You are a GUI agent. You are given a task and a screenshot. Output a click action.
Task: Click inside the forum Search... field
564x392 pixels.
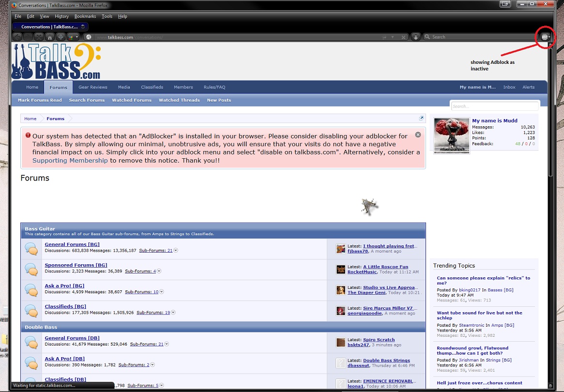point(495,106)
